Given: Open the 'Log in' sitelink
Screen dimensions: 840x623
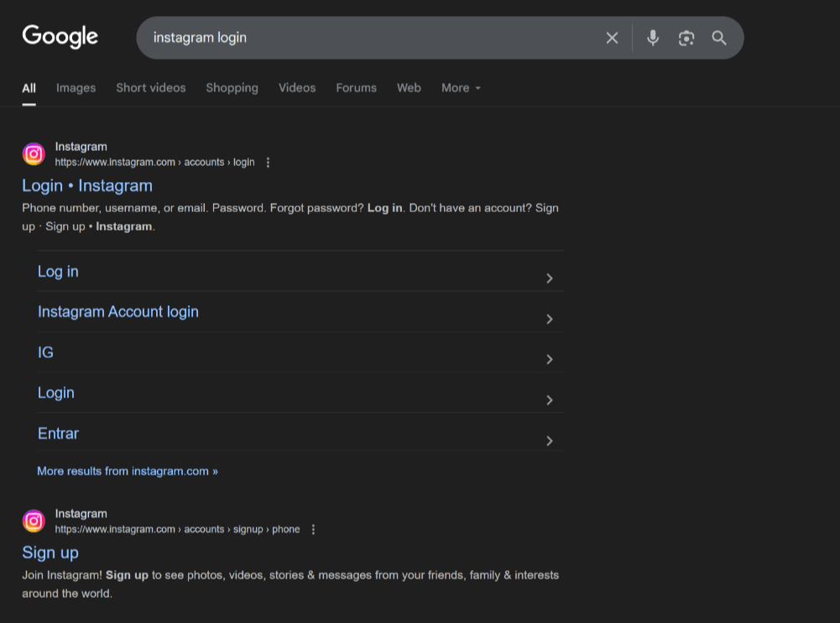Looking at the screenshot, I should point(58,272).
